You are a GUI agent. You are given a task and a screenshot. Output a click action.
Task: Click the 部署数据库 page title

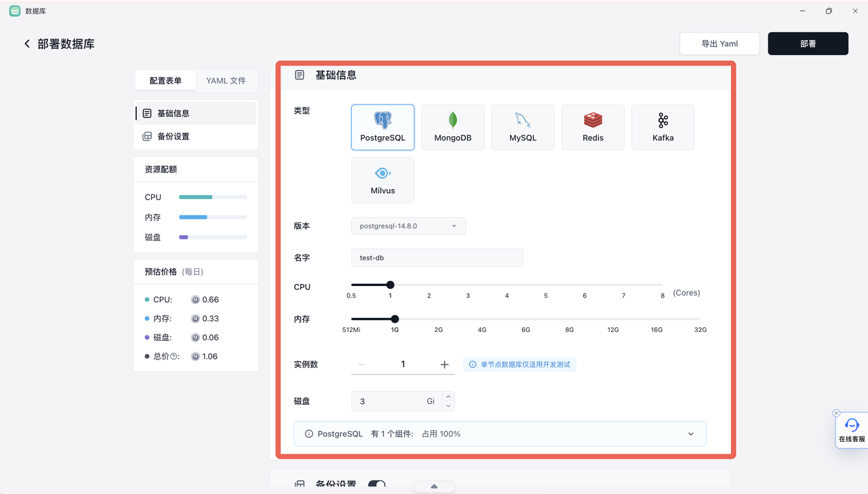tap(66, 44)
